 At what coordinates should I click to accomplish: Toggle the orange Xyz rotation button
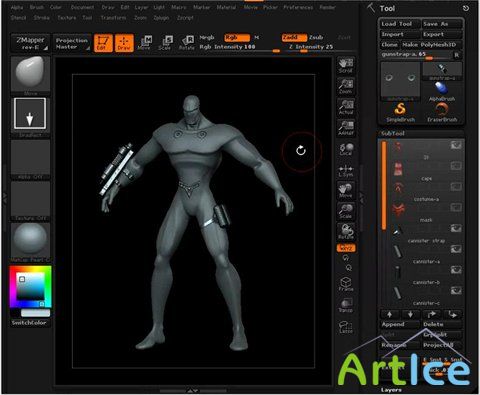pos(346,248)
